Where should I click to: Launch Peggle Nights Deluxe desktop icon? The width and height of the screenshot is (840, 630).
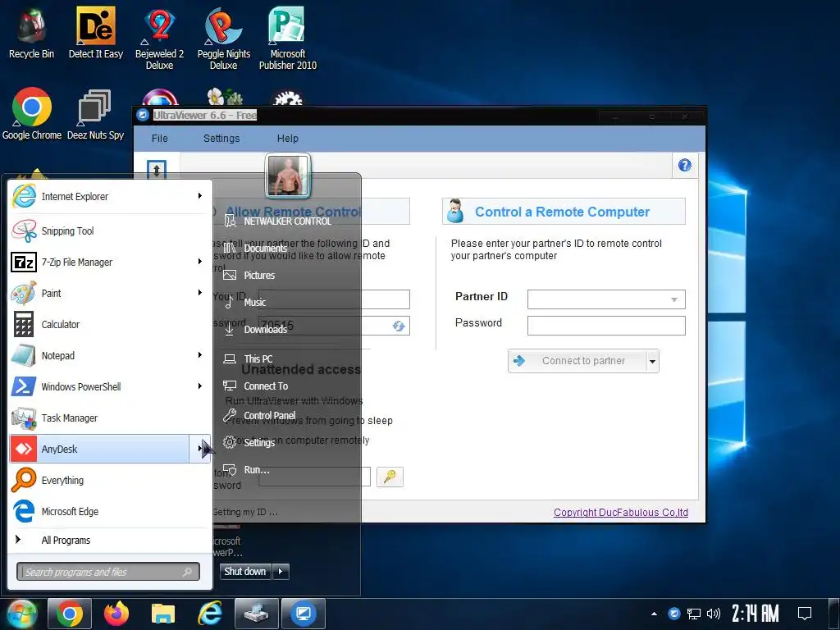point(223,39)
